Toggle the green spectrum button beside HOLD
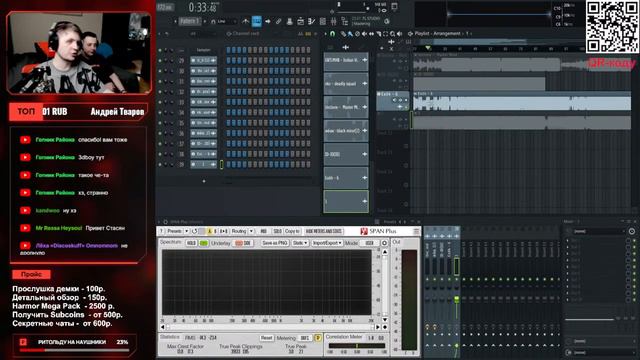Viewport: 640px width, 360px height. 203,243
